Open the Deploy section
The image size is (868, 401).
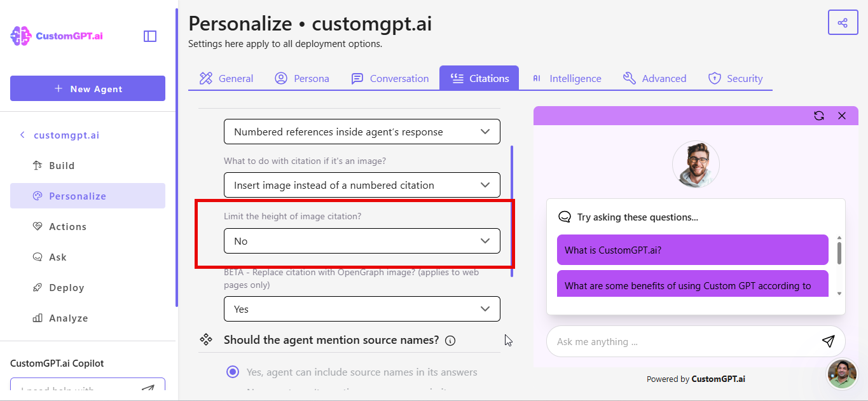[x=88, y=288]
